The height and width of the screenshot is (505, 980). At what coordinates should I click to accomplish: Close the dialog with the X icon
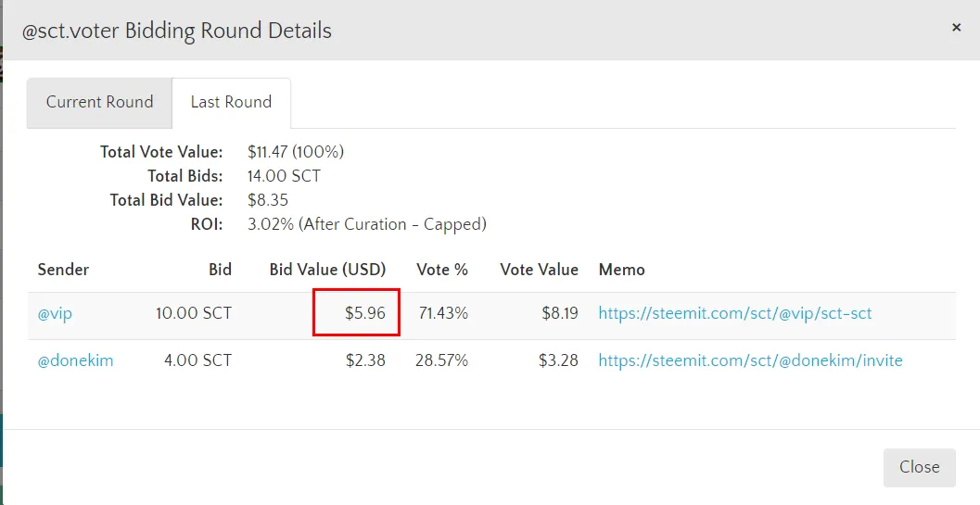[x=956, y=28]
